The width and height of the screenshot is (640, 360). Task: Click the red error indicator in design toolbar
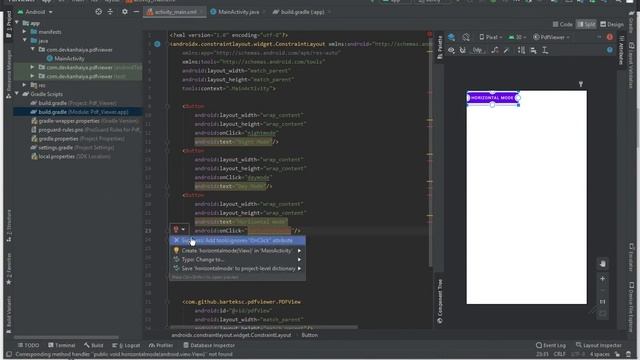(609, 37)
